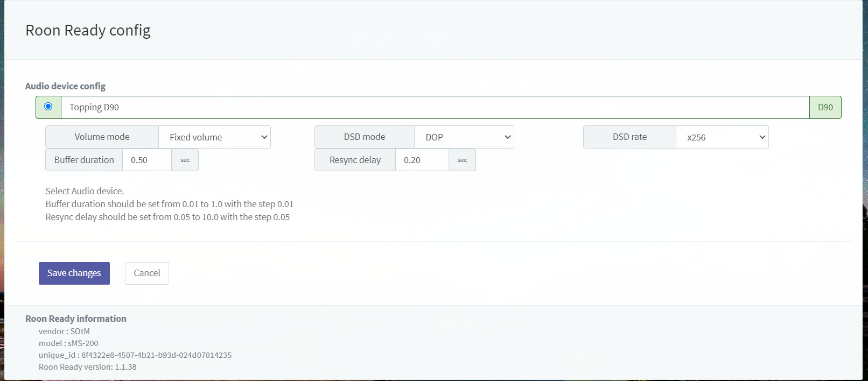This screenshot has width=868, height=381.
Task: Click the Resync delay input field
Action: tap(422, 160)
